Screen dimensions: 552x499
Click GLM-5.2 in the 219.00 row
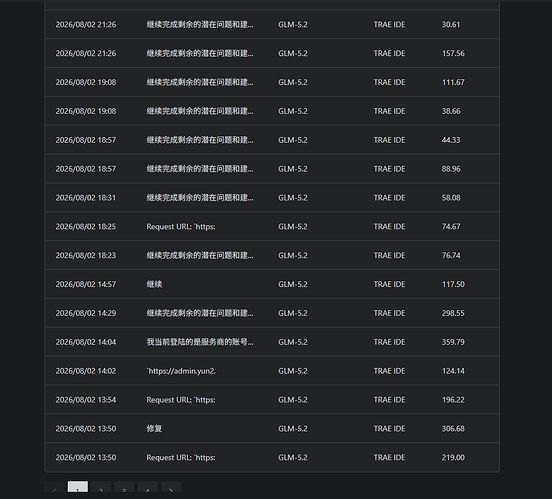[x=293, y=457]
